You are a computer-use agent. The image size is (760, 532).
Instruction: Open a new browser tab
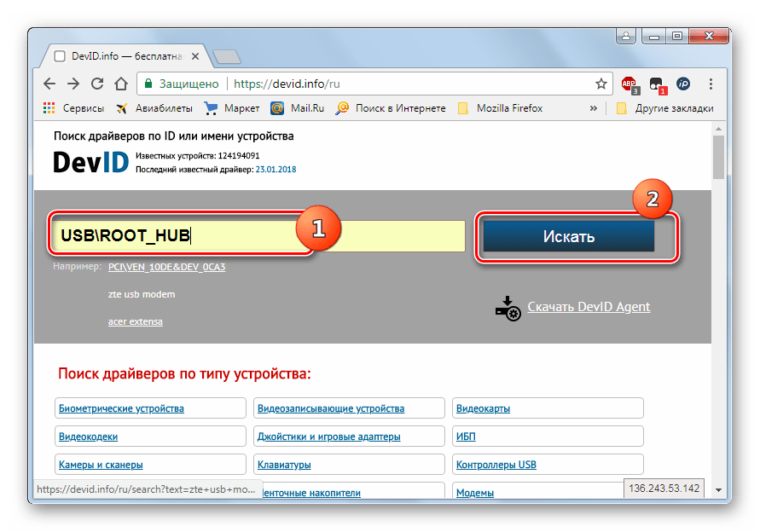coord(226,57)
